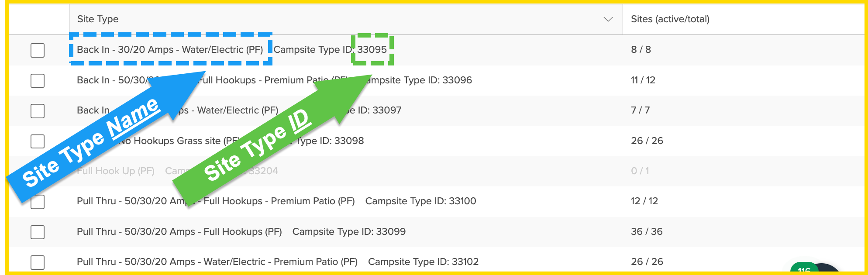
Task: Check the Full Hook Up (PF) row checkbox
Action: (x=38, y=171)
